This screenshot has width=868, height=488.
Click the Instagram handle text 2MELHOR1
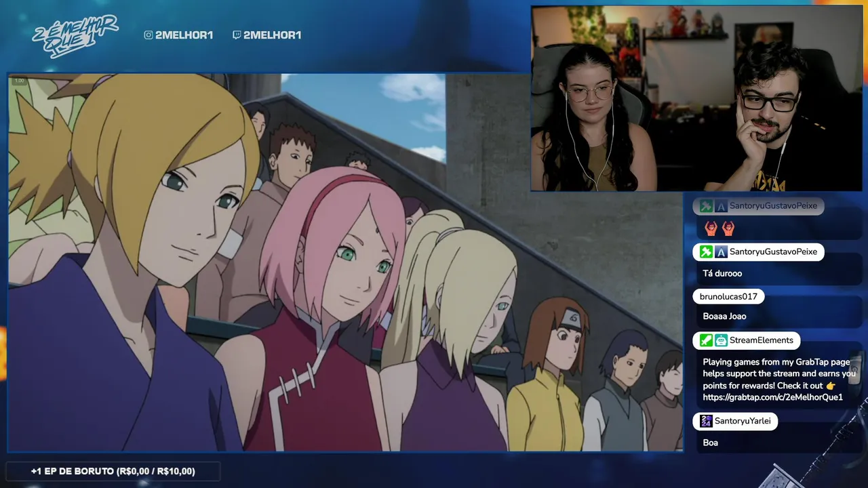(x=184, y=35)
